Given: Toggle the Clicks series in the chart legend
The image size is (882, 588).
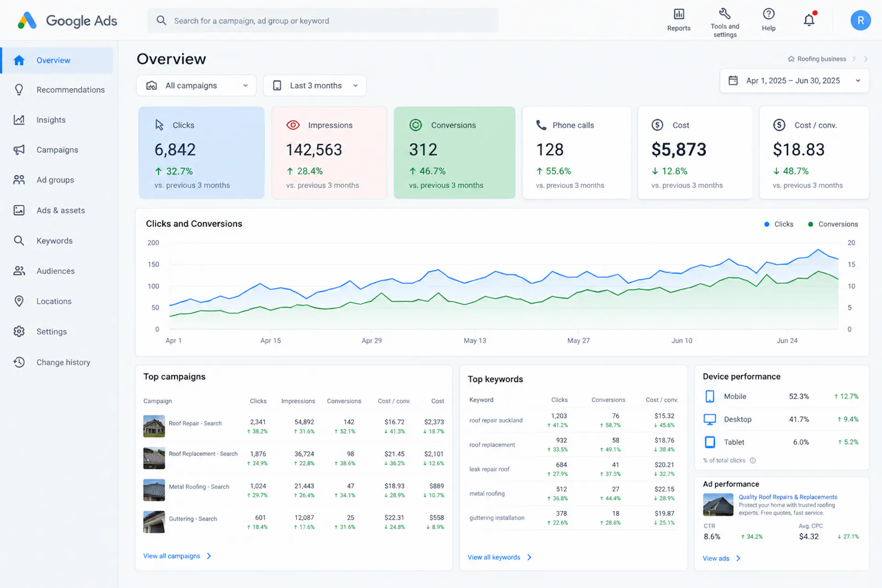Looking at the screenshot, I should pos(779,224).
